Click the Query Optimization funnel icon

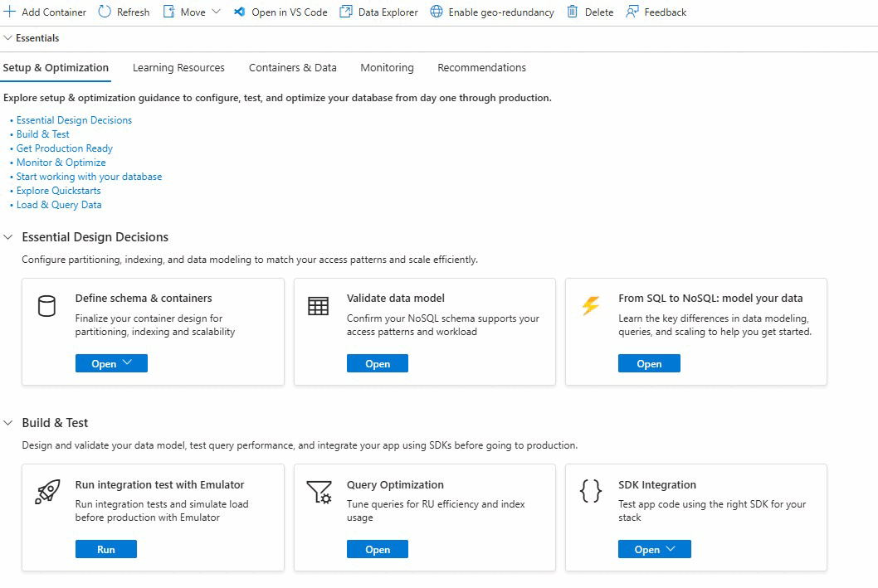319,492
